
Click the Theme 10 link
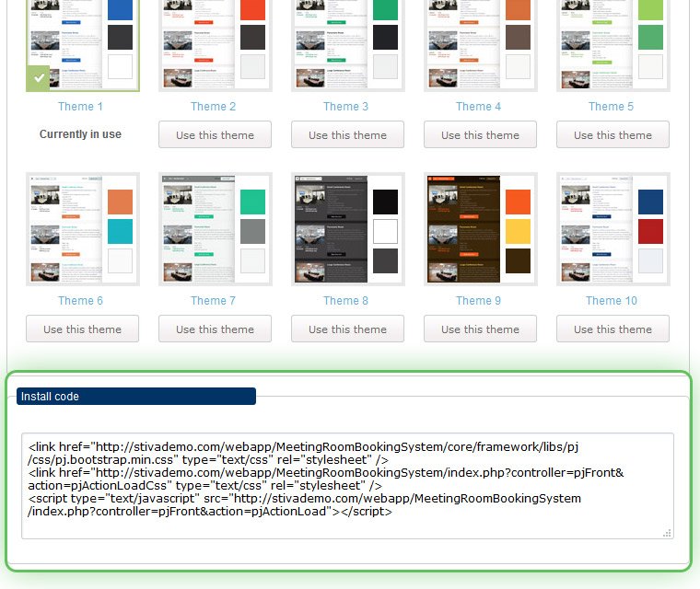tap(612, 301)
